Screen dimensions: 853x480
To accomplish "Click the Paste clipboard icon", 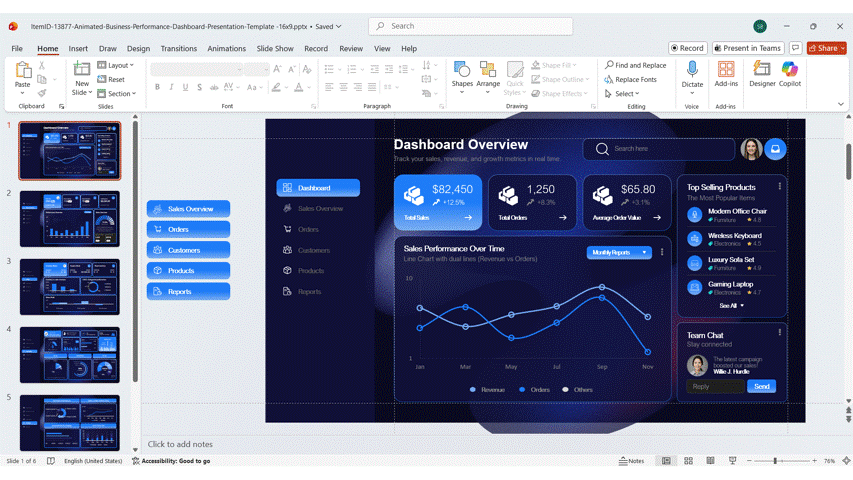I will [x=22, y=71].
